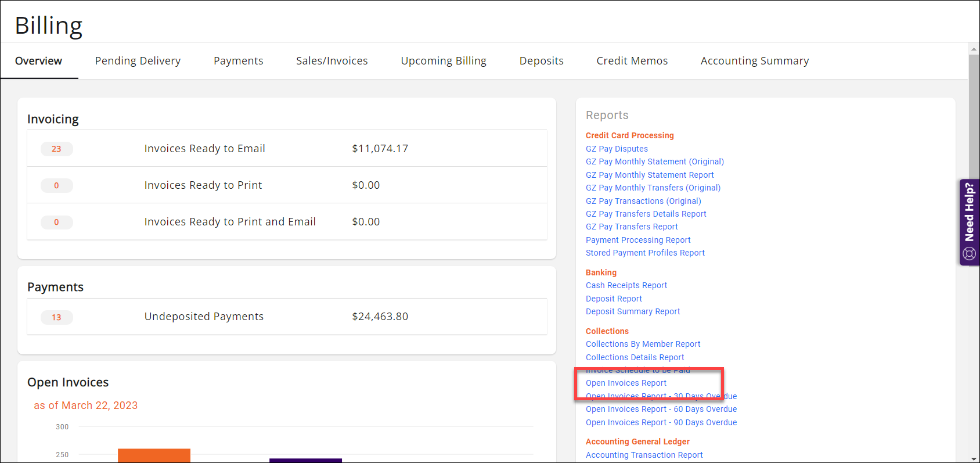The height and width of the screenshot is (463, 980).
Task: Select the Credit Memos tab
Action: click(x=632, y=61)
